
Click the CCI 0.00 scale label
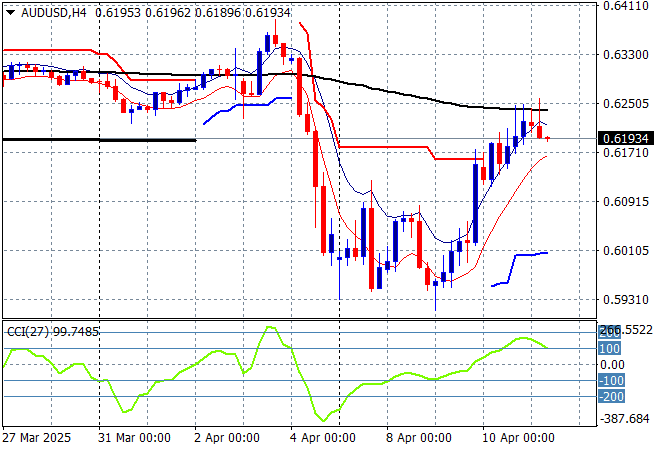(x=612, y=365)
